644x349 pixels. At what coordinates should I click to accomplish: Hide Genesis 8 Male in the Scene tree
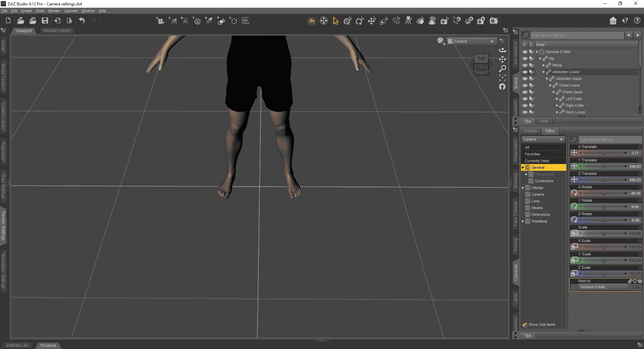[525, 52]
